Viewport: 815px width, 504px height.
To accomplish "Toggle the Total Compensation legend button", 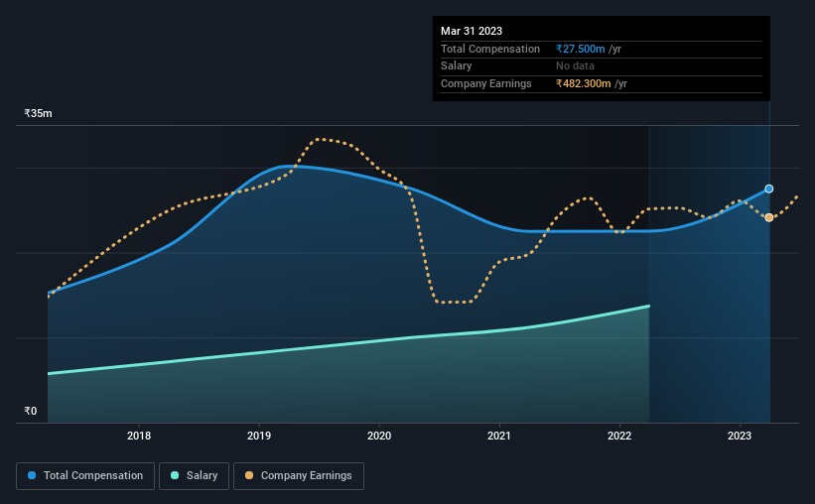I will 85,476.
